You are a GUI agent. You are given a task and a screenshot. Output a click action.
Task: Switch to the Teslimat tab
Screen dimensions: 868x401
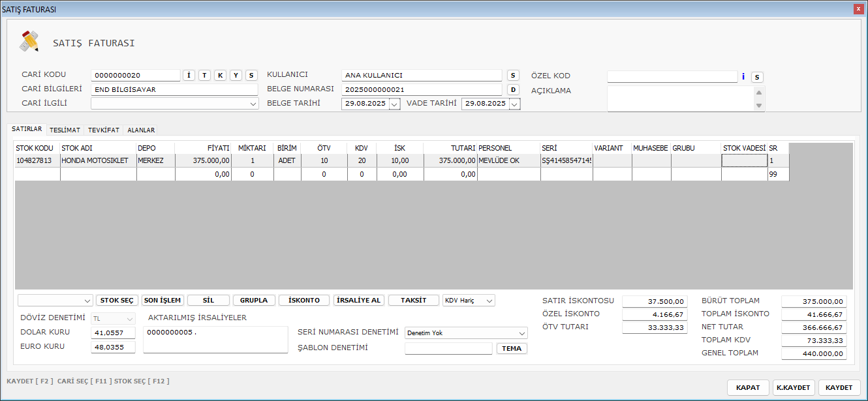click(65, 130)
